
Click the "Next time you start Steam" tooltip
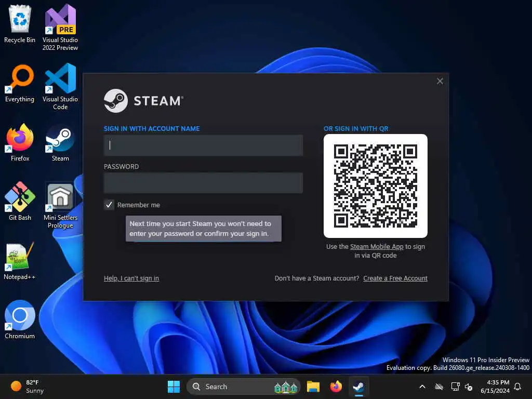(204, 229)
